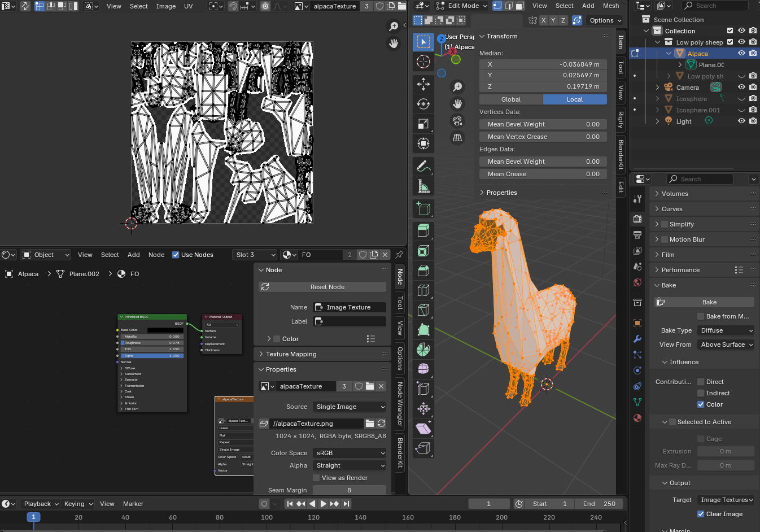Enable the Direct contribution checkbox
Image resolution: width=760 pixels, height=532 pixels.
701,382
